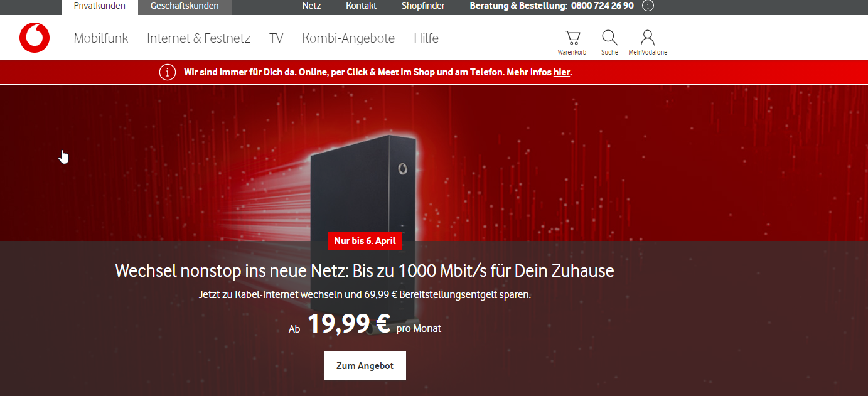Viewport: 868px width, 396px height.
Task: Click the info icon in red banner
Action: 168,72
